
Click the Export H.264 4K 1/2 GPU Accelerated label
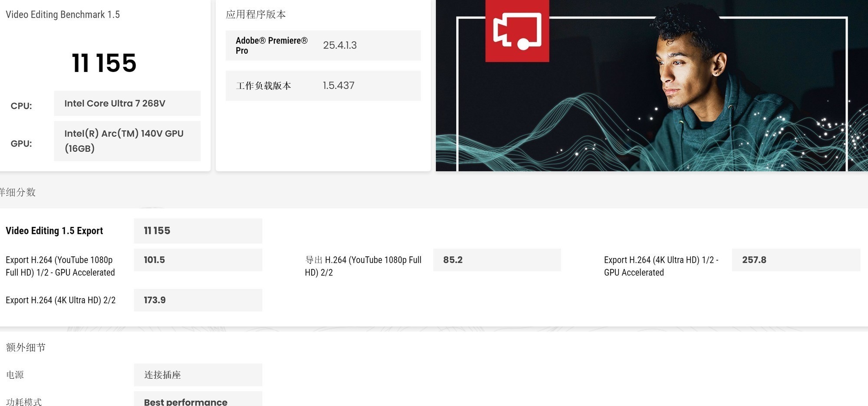[x=661, y=266]
